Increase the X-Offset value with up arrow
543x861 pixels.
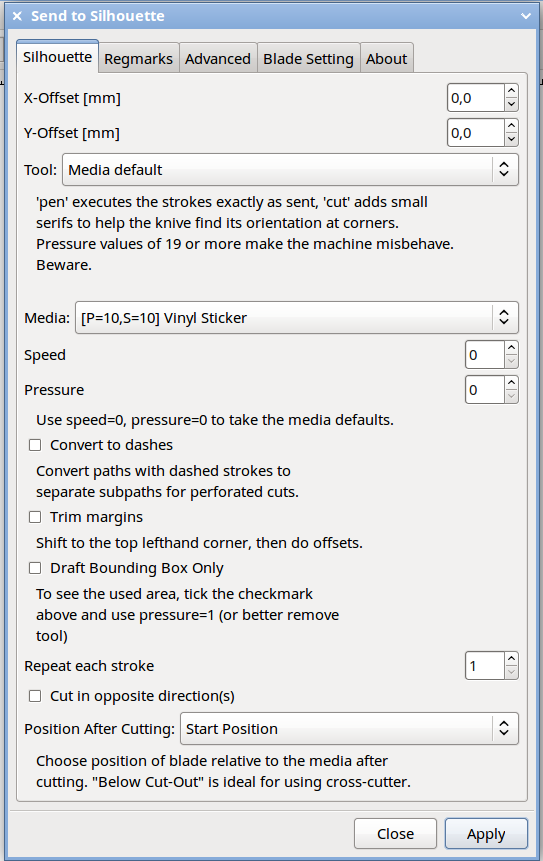[x=511, y=91]
